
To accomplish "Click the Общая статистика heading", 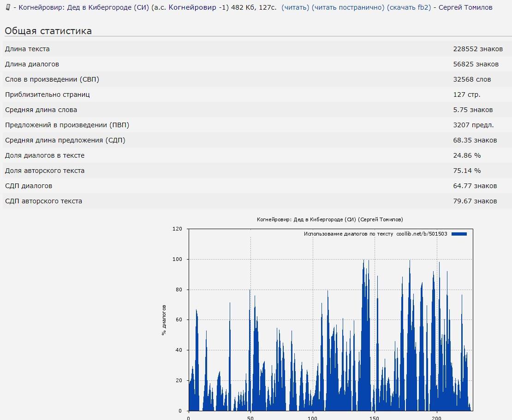I will pos(48,31).
